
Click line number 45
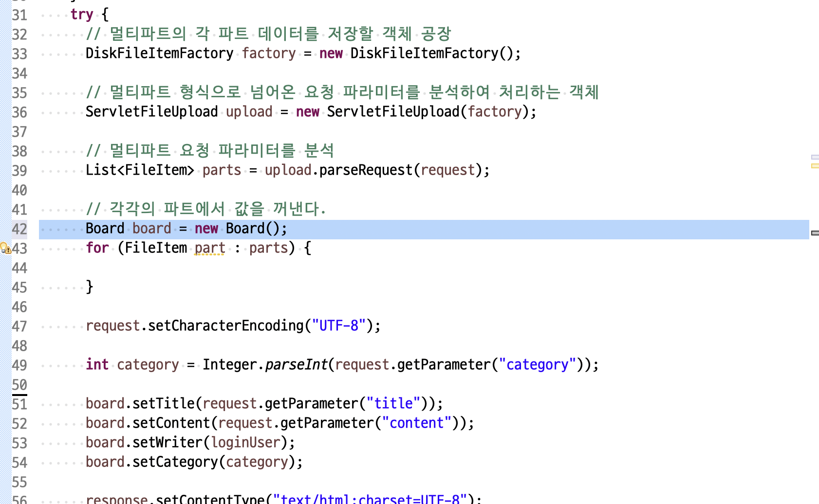point(19,288)
